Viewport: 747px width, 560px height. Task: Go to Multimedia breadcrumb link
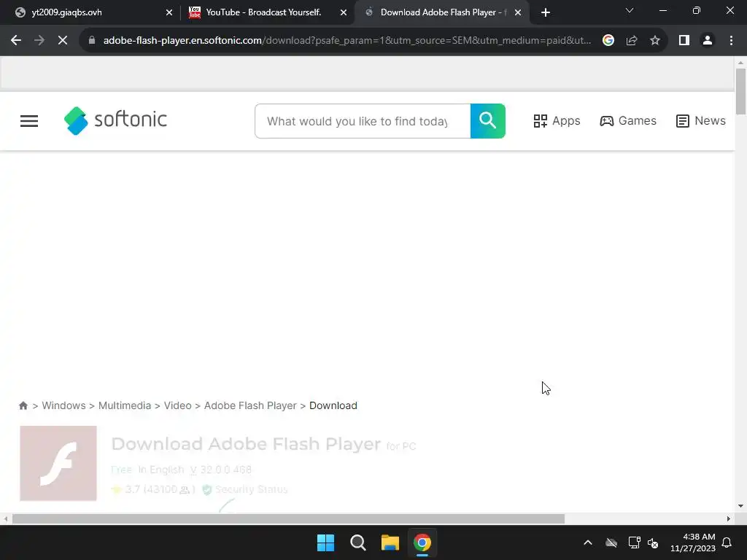point(124,405)
